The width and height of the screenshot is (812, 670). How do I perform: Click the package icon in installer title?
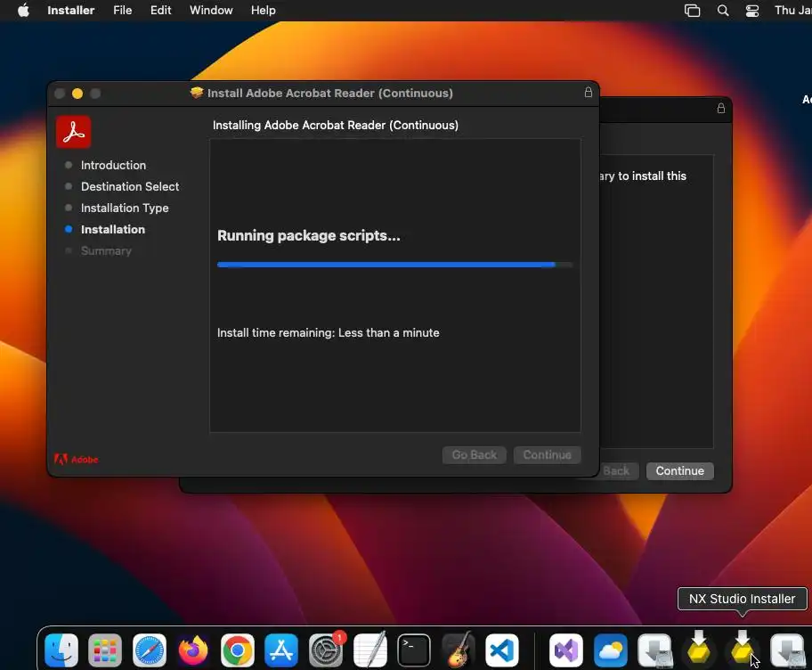pyautogui.click(x=197, y=93)
